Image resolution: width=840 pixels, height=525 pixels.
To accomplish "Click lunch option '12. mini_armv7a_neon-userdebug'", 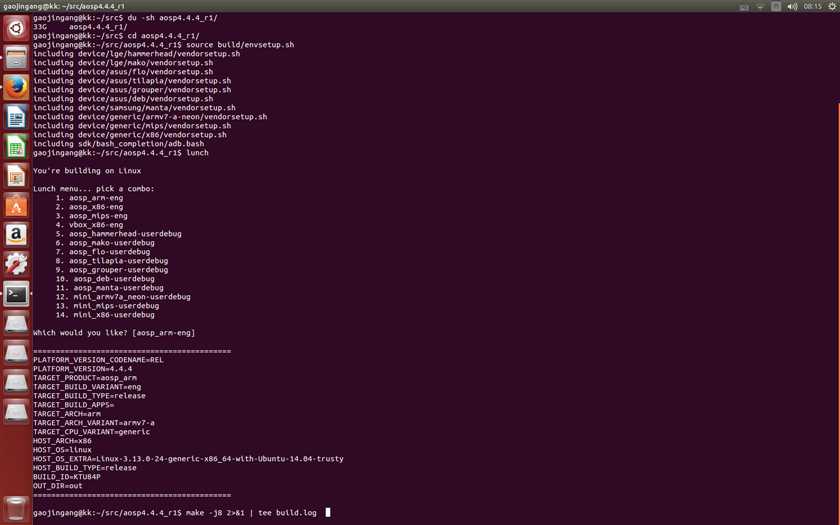I will click(123, 297).
